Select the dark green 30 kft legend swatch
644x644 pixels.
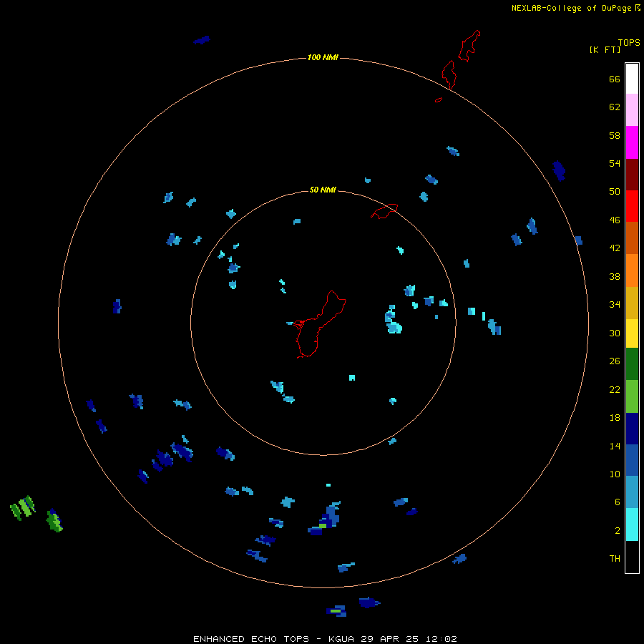click(x=632, y=364)
